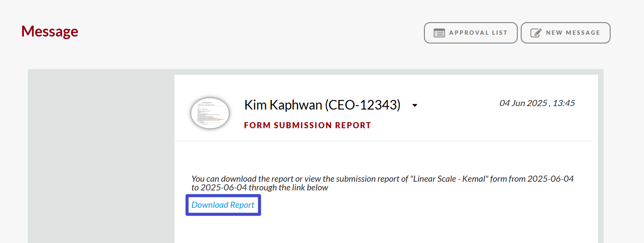Click the Download Report link
The width and height of the screenshot is (644, 243).
pos(223,205)
